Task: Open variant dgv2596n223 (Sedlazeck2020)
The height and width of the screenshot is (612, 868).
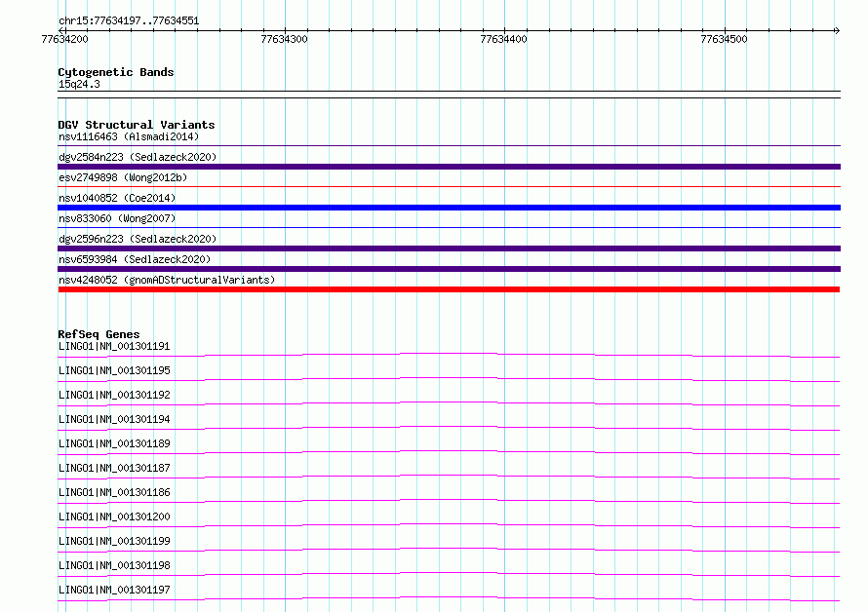Action: 138,239
